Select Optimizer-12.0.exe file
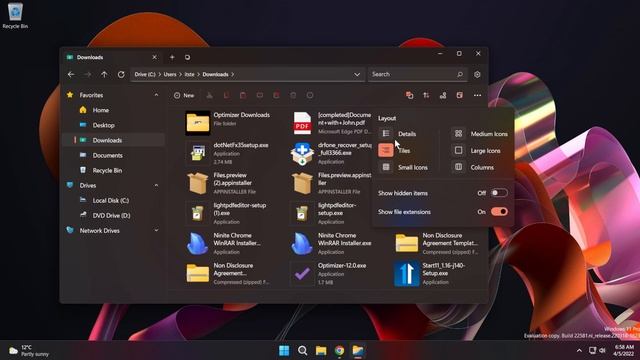640x360 pixels. (x=331, y=273)
